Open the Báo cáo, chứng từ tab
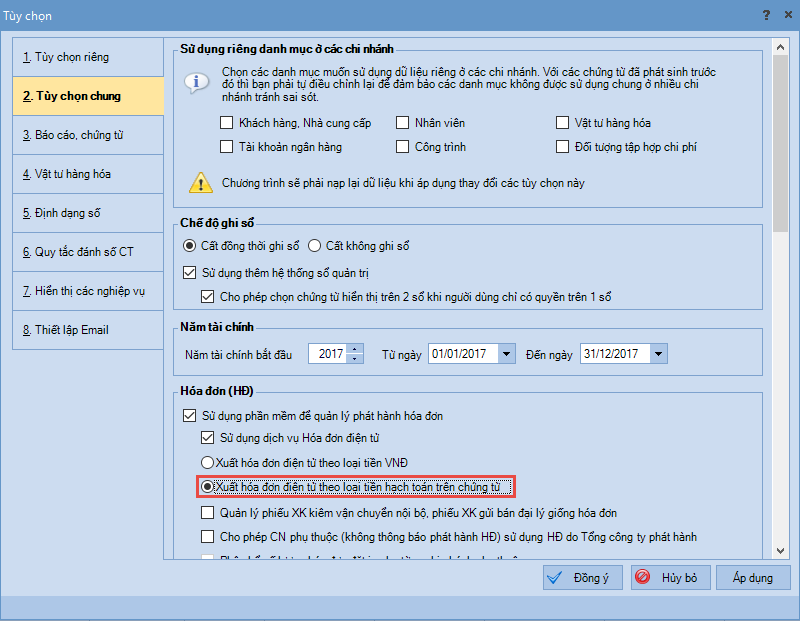 pyautogui.click(x=88, y=135)
